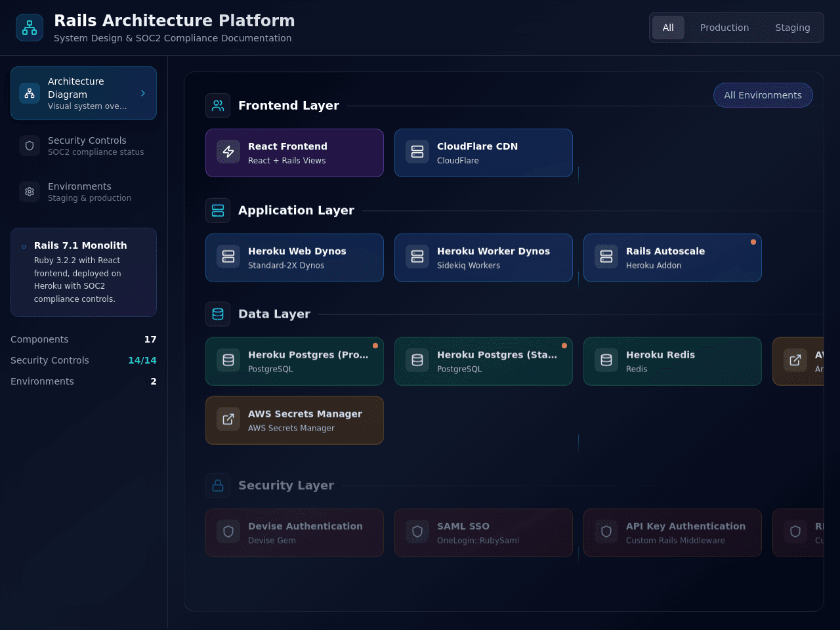840x630 pixels.
Task: Click the AWS Secrets Manager external link icon
Action: 228,419
